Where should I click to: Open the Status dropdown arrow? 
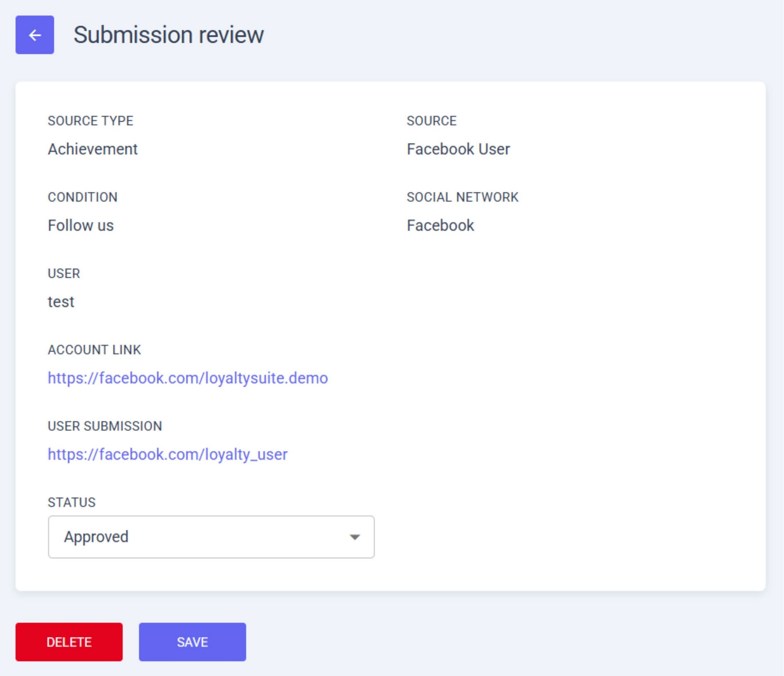[354, 537]
